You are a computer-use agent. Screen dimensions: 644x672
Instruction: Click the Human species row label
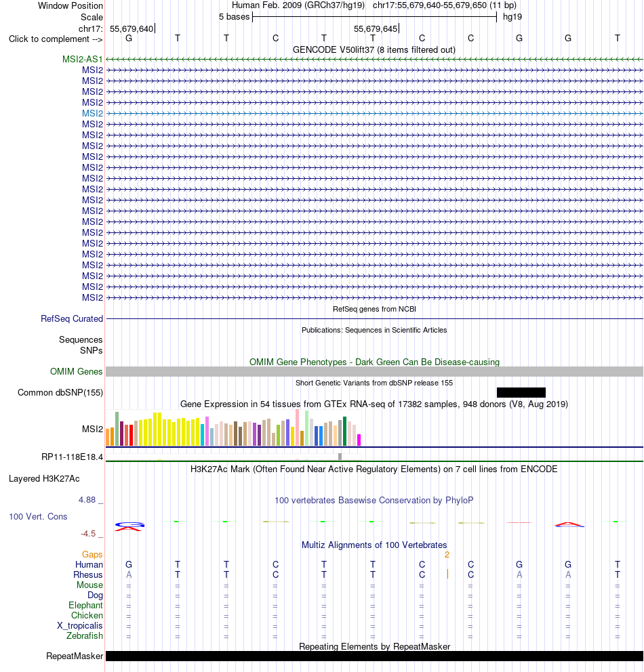pyautogui.click(x=89, y=564)
